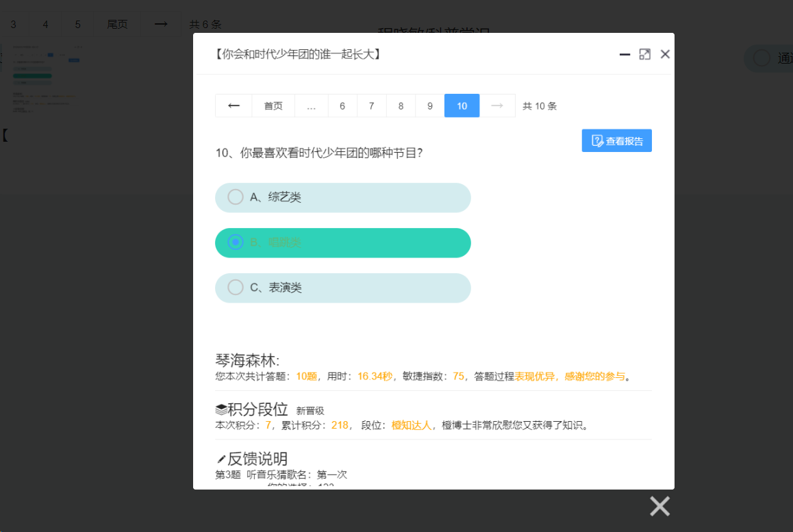Viewport: 793px width, 532px height.
Task: Select current page 10
Action: [x=462, y=105]
